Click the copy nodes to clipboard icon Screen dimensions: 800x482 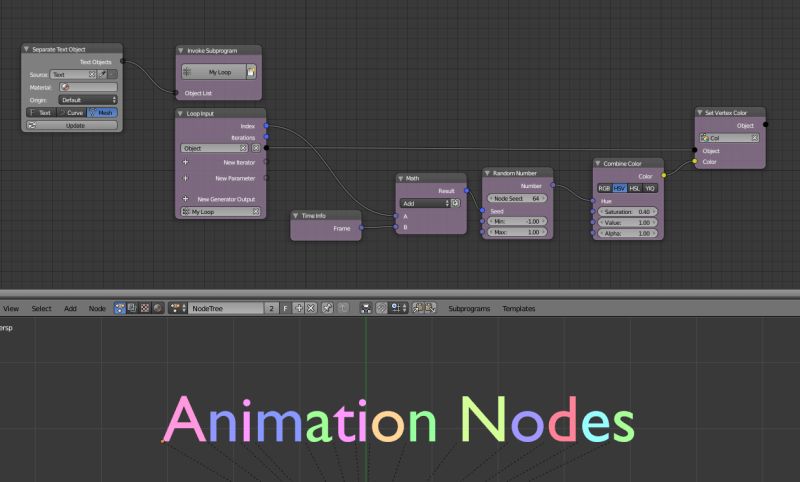pos(418,308)
